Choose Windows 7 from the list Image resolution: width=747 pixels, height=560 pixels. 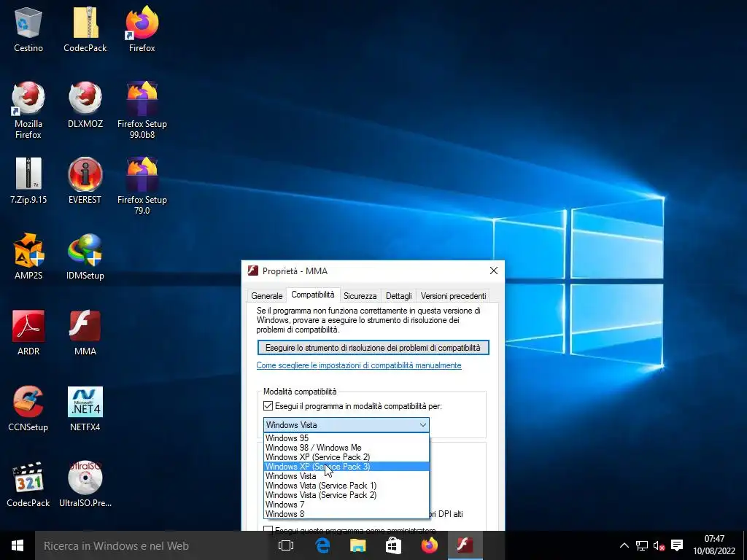click(347, 505)
